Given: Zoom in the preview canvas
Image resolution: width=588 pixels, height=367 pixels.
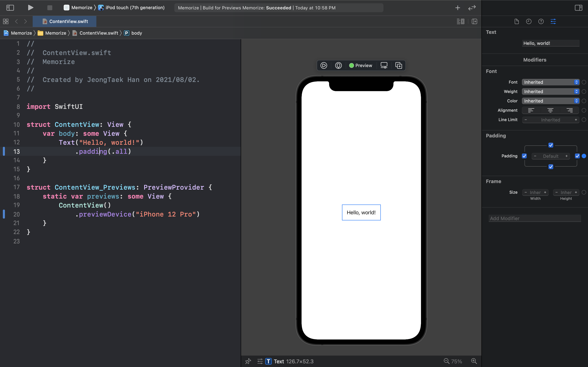Looking at the screenshot, I should [474, 361].
